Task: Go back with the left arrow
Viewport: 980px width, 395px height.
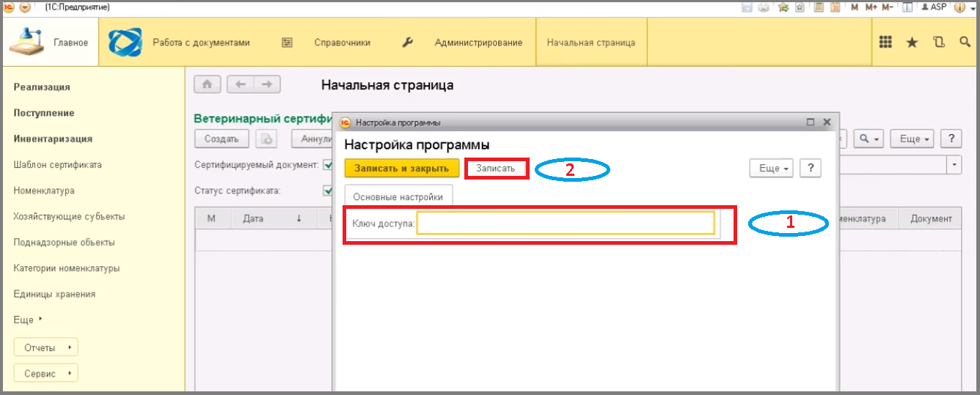Action: 240,84
